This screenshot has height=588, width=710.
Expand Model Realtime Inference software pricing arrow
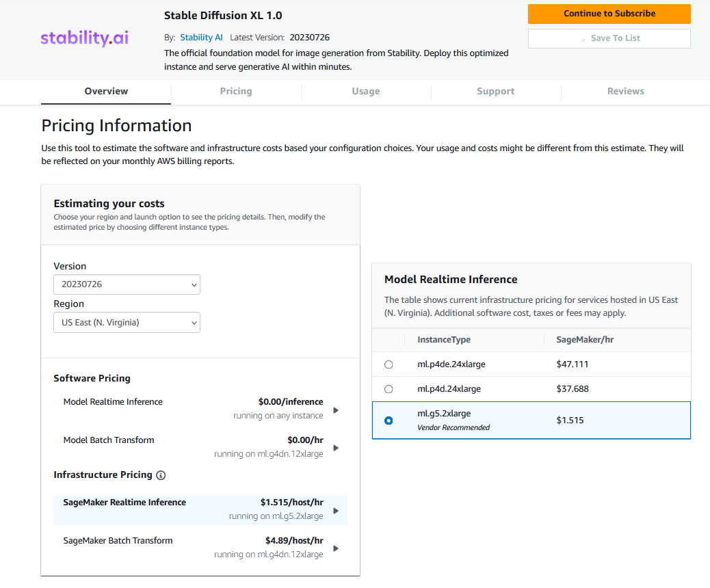click(x=336, y=410)
